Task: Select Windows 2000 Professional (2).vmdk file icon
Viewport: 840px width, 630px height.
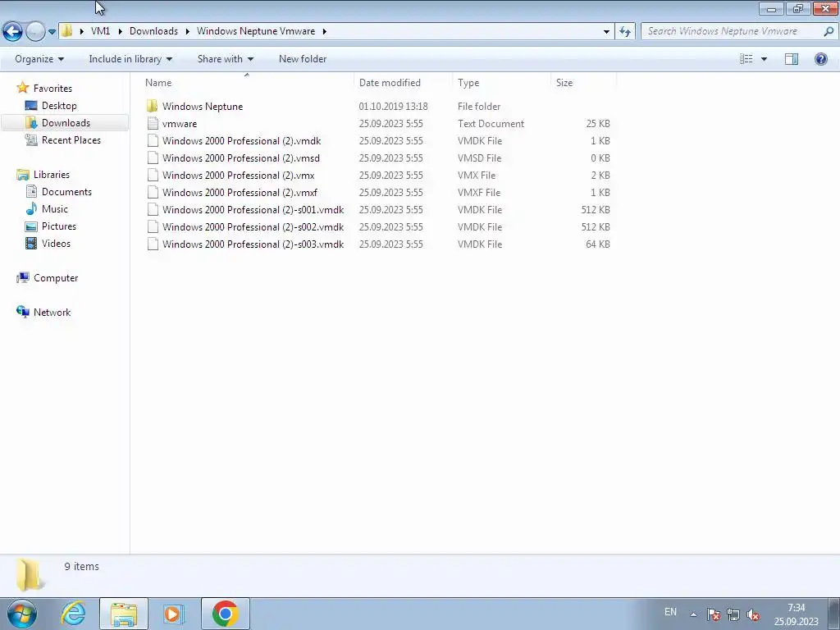Action: pyautogui.click(x=153, y=140)
